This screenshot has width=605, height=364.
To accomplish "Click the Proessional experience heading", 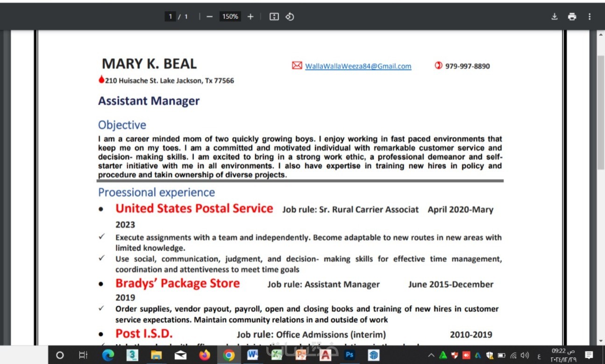I will pyautogui.click(x=157, y=193).
